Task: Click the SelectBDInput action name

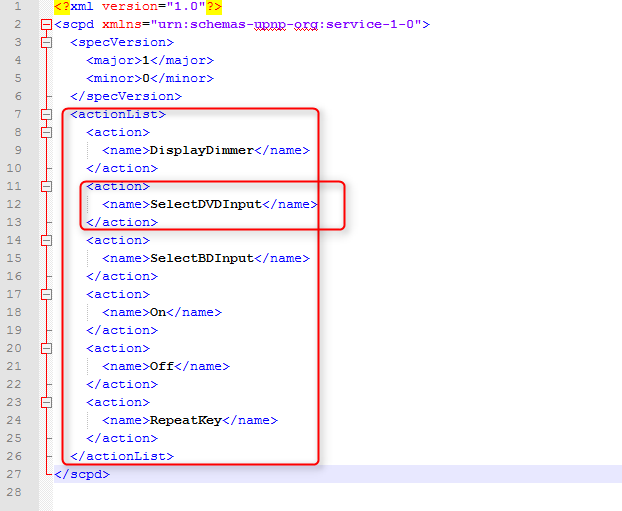Action: pyautogui.click(x=202, y=258)
